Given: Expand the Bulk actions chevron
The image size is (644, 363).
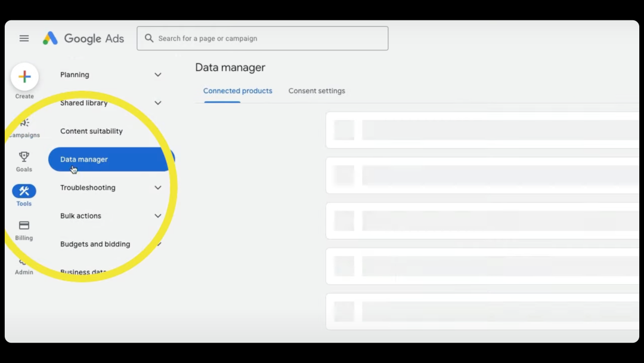Looking at the screenshot, I should [x=157, y=216].
